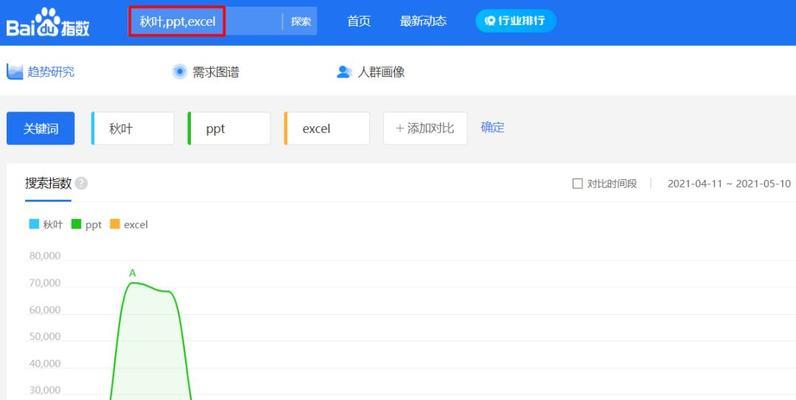This screenshot has width=796, height=400.
Task: Click the 趋势研究 chart icon
Action: 15,72
